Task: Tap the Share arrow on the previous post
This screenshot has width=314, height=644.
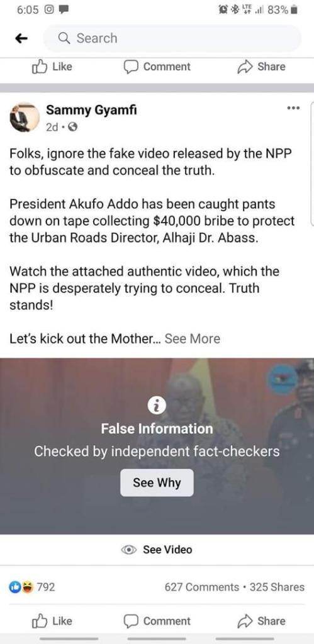Action: (244, 67)
